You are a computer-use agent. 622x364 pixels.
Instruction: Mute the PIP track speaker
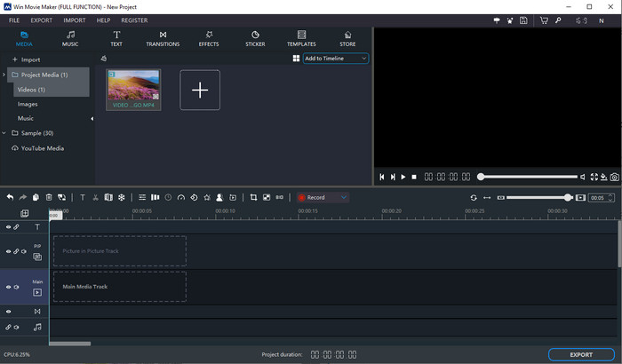(24, 251)
